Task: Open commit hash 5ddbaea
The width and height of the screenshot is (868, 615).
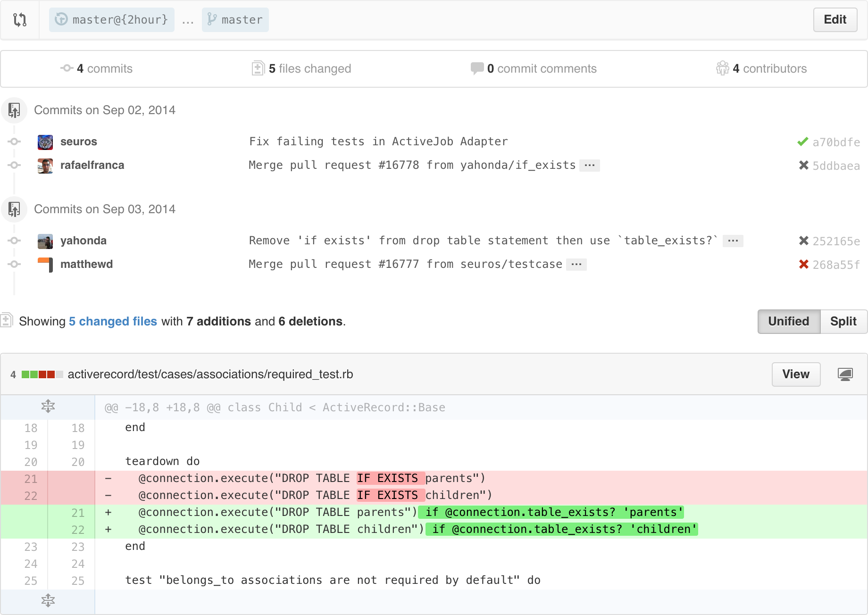Action: tap(836, 166)
